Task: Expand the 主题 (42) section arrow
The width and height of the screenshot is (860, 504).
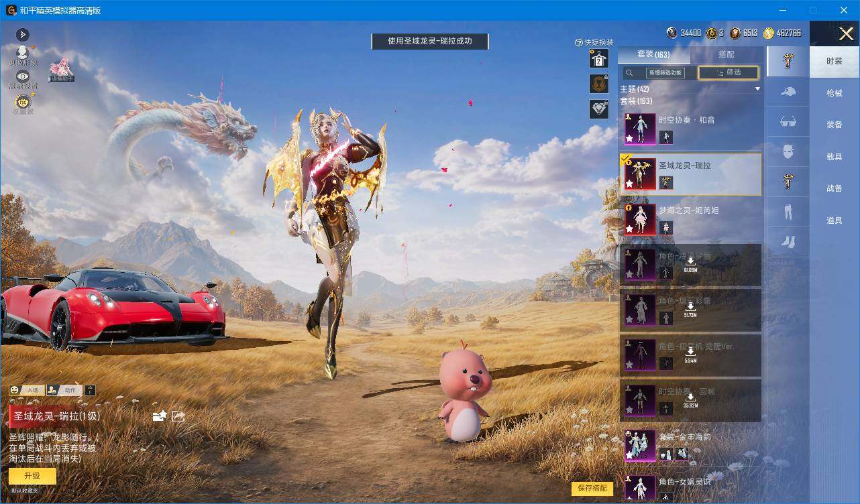Action: point(758,89)
